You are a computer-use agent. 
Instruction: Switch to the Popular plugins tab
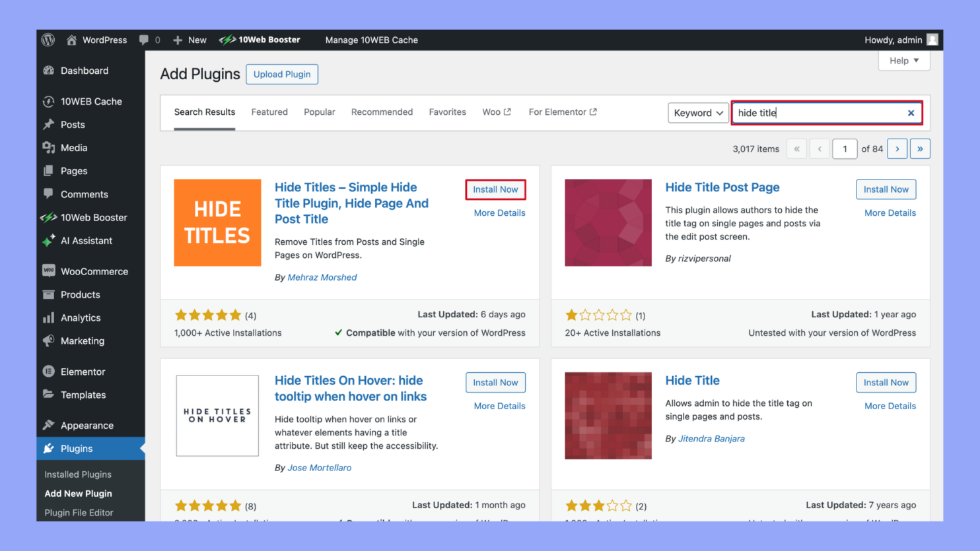[x=319, y=112]
